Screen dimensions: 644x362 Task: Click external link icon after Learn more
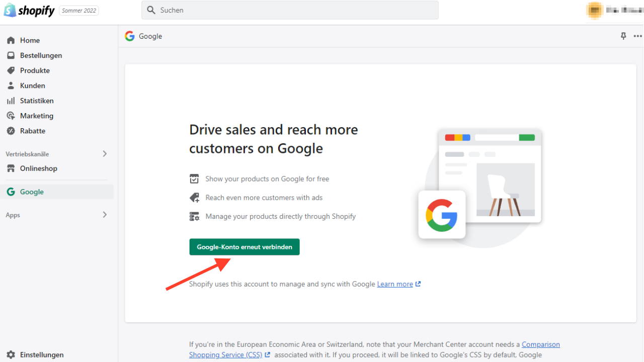click(418, 284)
